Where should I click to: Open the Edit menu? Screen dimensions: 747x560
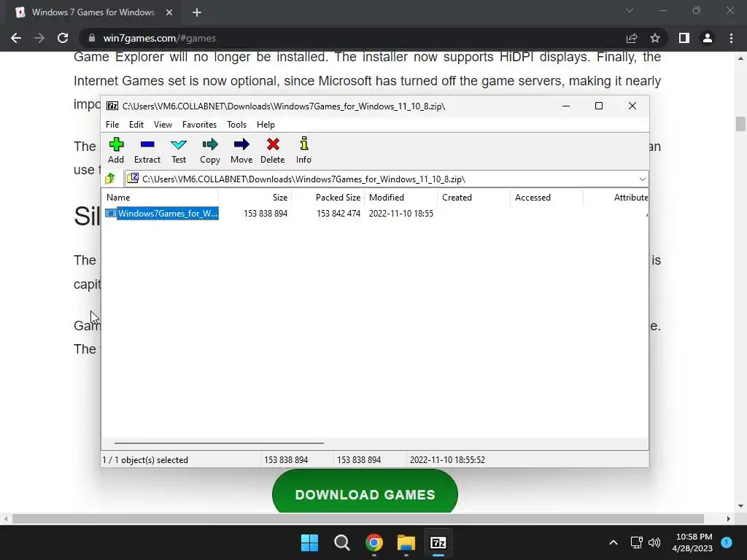(136, 124)
